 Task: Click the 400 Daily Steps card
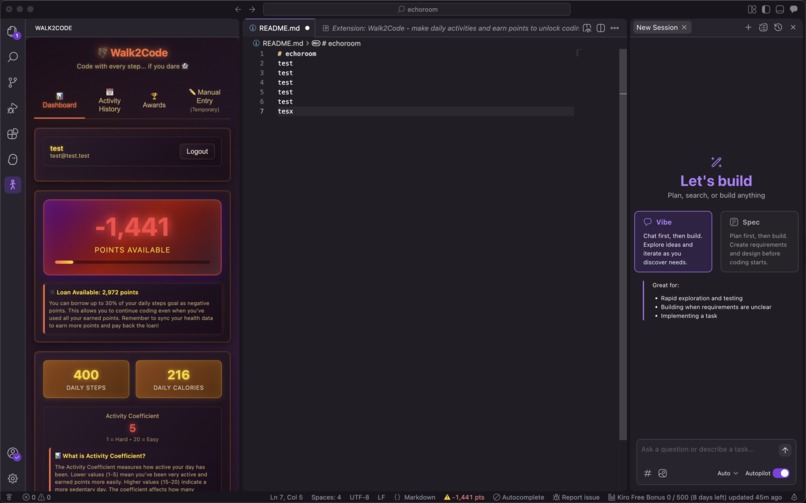click(86, 379)
